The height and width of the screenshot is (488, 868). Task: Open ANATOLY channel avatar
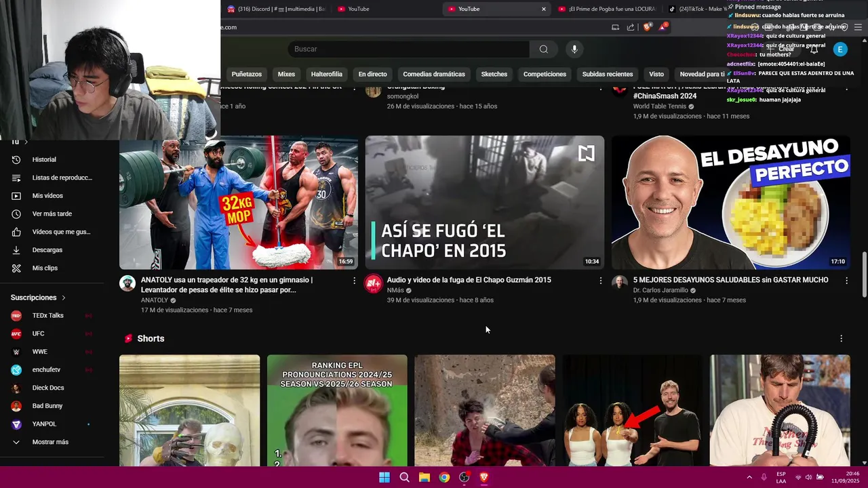click(x=127, y=283)
